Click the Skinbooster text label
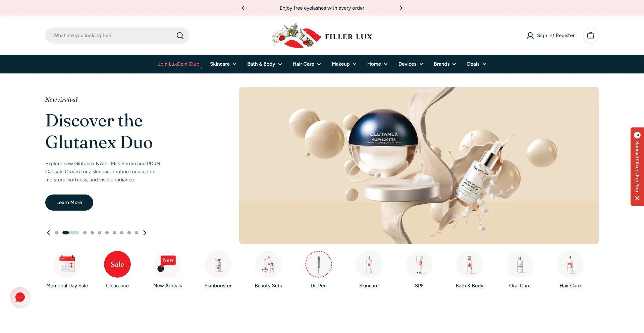644x333 pixels. pos(218,286)
